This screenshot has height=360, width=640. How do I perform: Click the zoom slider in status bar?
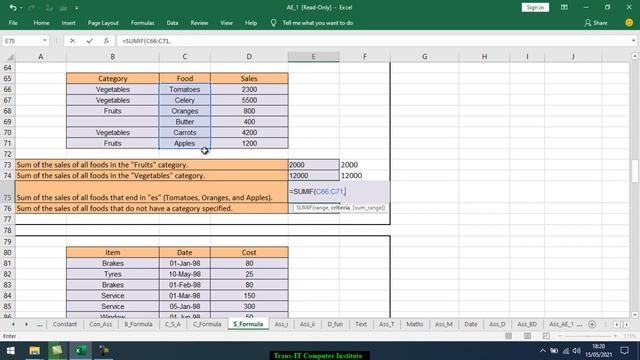coord(588,336)
